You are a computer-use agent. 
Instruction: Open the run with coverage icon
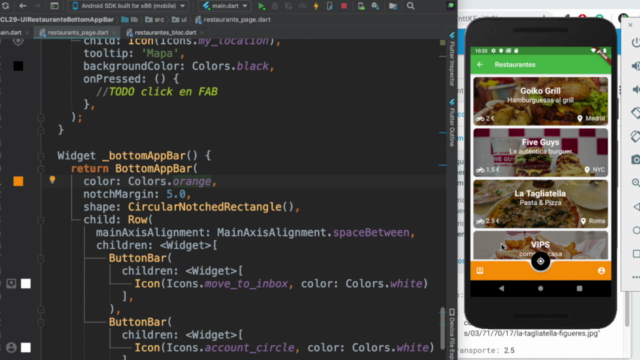click(x=289, y=6)
